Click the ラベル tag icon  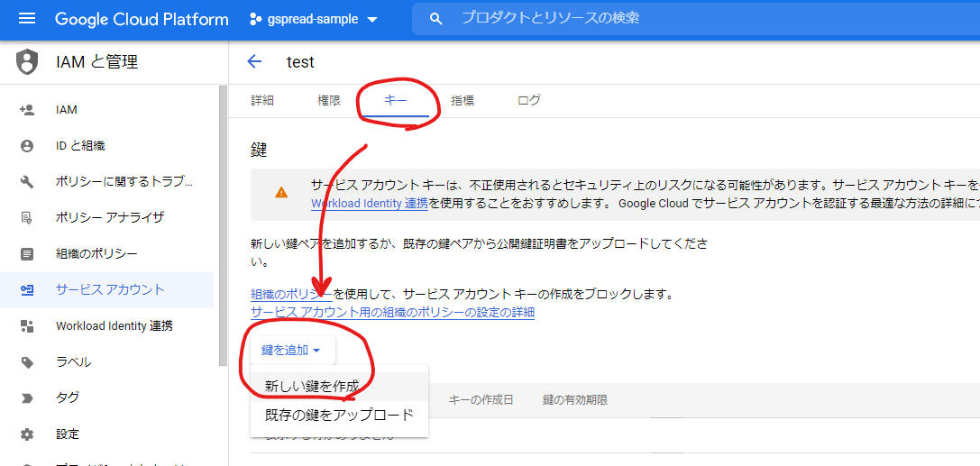27,362
